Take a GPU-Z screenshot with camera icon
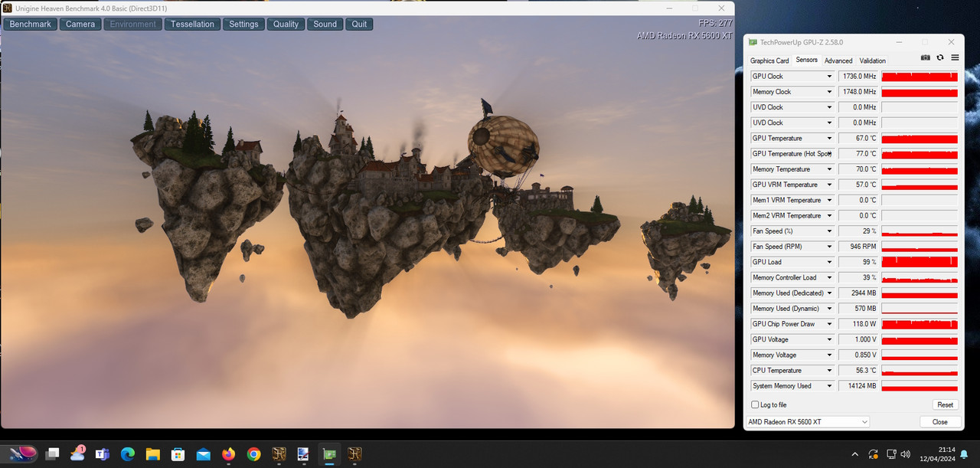980x468 pixels. [x=926, y=57]
